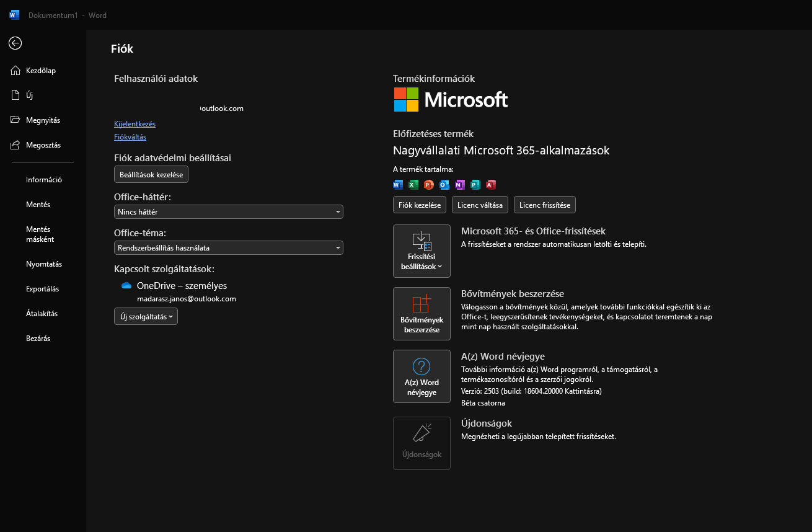Viewport: 812px width, 532px height.
Task: Click the Publisher app icon in product contents
Action: pos(475,184)
